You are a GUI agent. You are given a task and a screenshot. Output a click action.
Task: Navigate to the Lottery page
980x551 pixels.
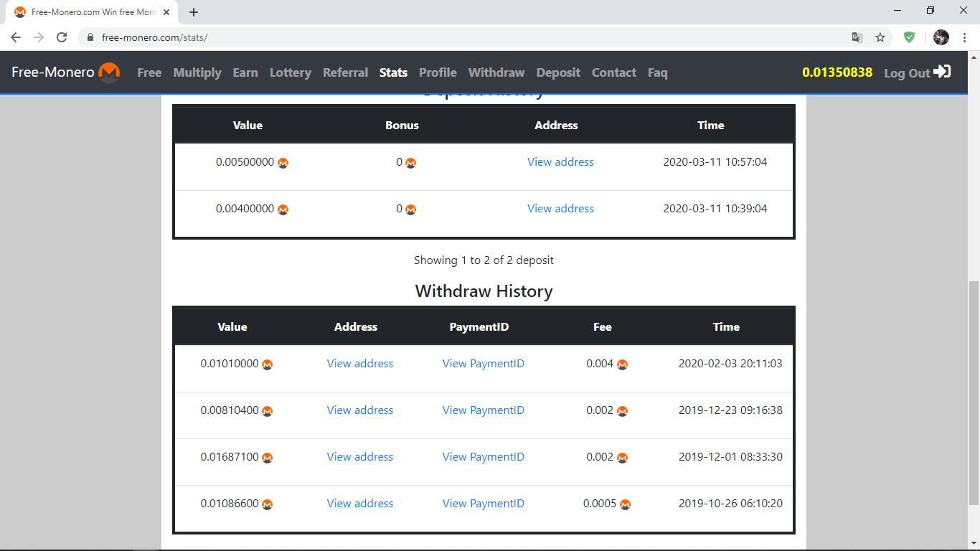coord(291,72)
